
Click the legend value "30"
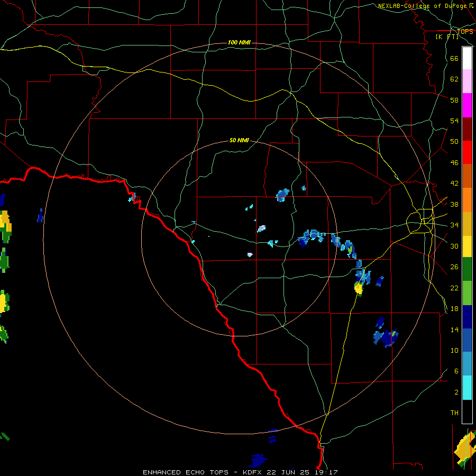[x=454, y=246]
